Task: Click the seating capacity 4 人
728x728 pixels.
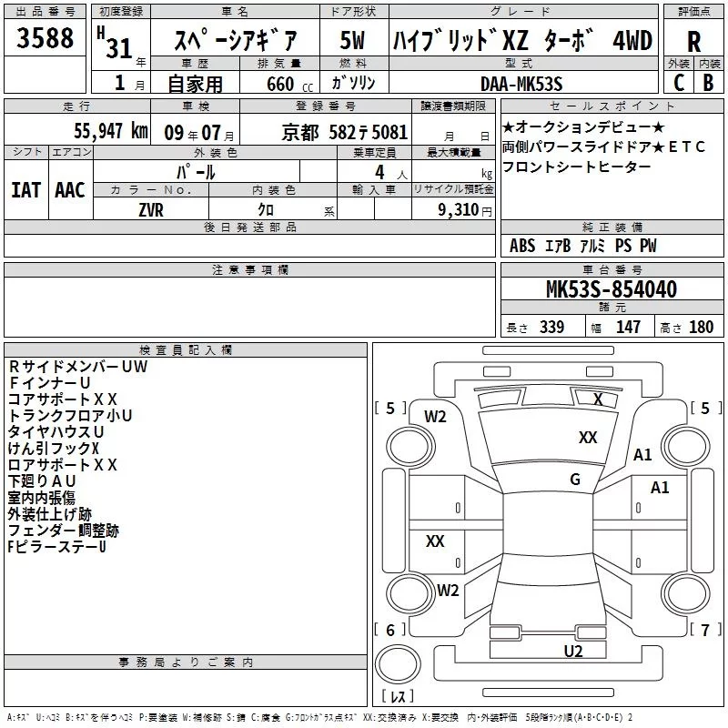Action: tap(391, 173)
